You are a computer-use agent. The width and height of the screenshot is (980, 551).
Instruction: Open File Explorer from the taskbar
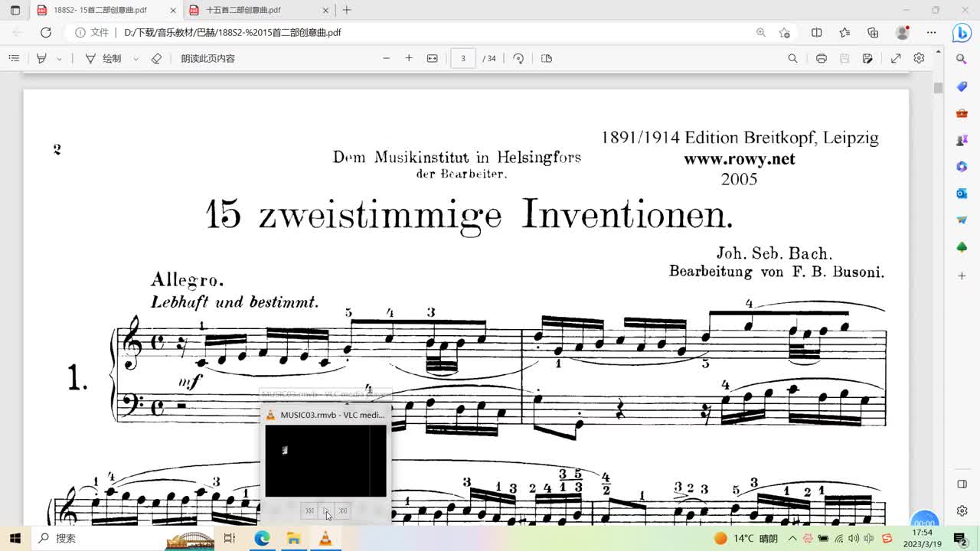294,538
